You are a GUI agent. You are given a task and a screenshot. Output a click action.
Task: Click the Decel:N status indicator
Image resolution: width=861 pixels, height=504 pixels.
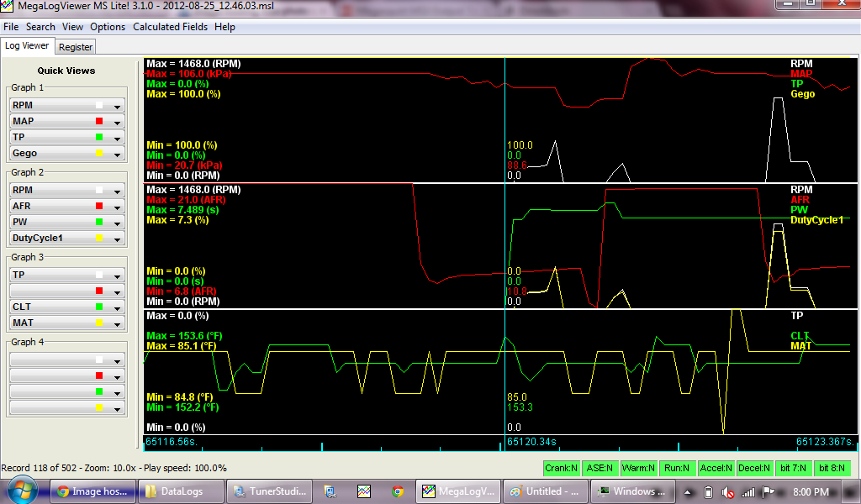pos(754,469)
